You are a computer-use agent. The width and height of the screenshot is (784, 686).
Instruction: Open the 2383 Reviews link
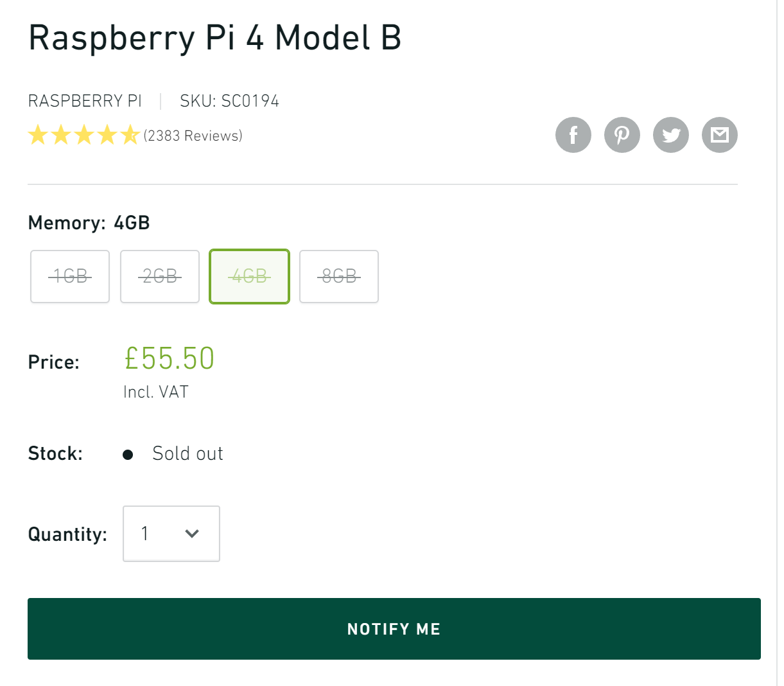[x=193, y=136]
